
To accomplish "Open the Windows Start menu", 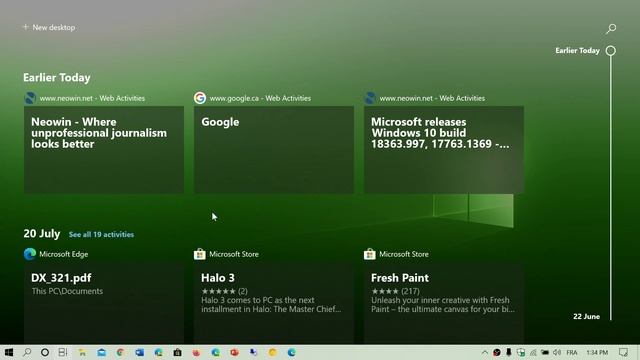I will (8, 352).
